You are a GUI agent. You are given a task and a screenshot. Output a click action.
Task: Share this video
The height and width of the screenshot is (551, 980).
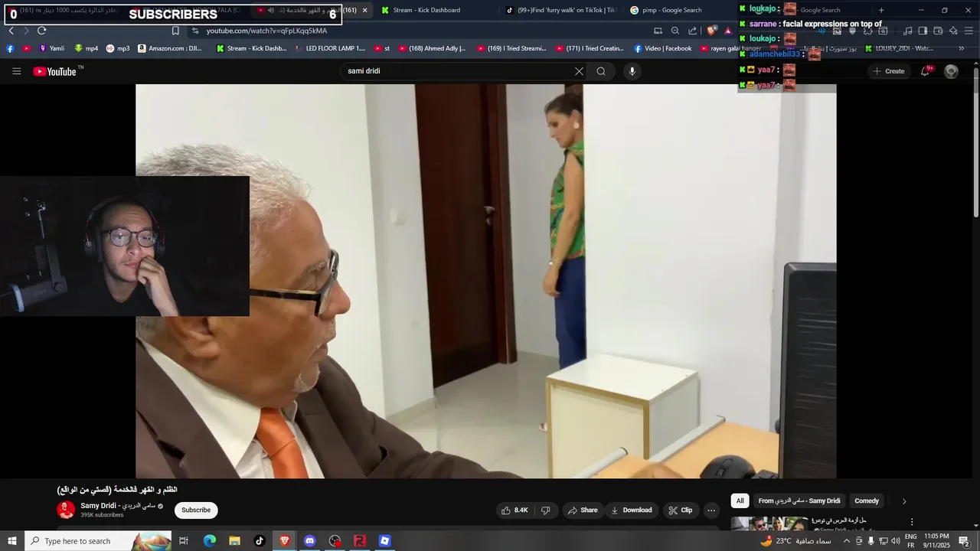[582, 510]
